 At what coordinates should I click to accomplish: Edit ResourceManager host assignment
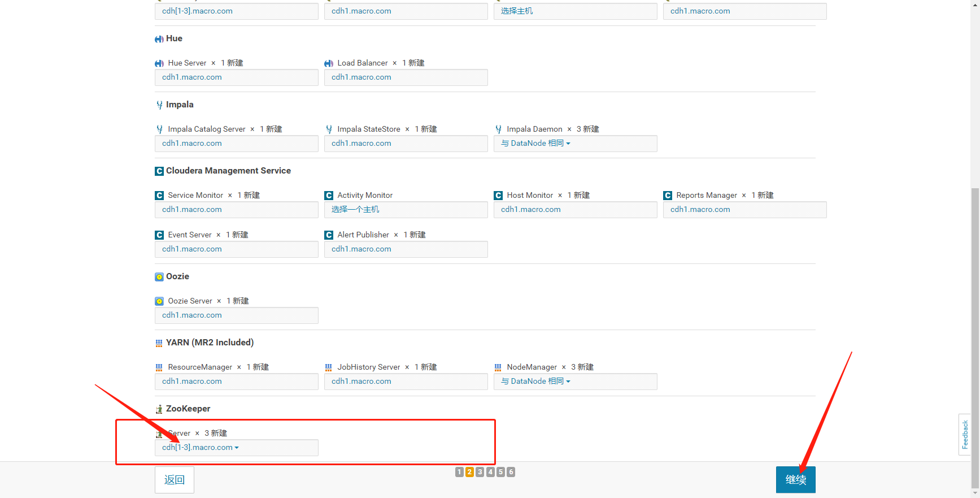coord(236,382)
